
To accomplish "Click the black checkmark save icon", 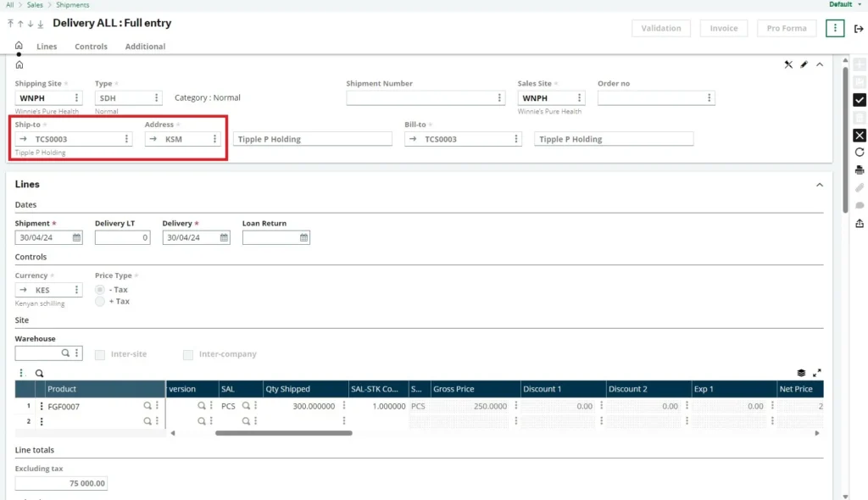I will (860, 100).
